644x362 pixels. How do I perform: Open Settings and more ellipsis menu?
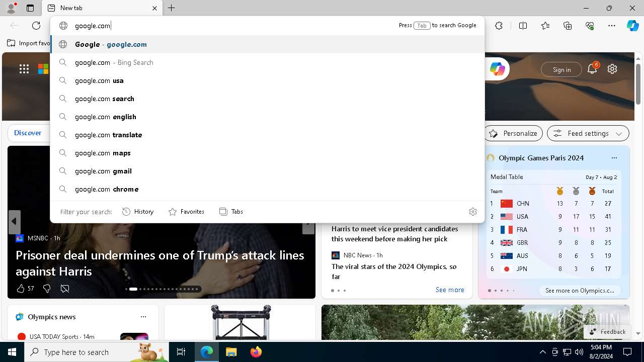[x=612, y=26]
